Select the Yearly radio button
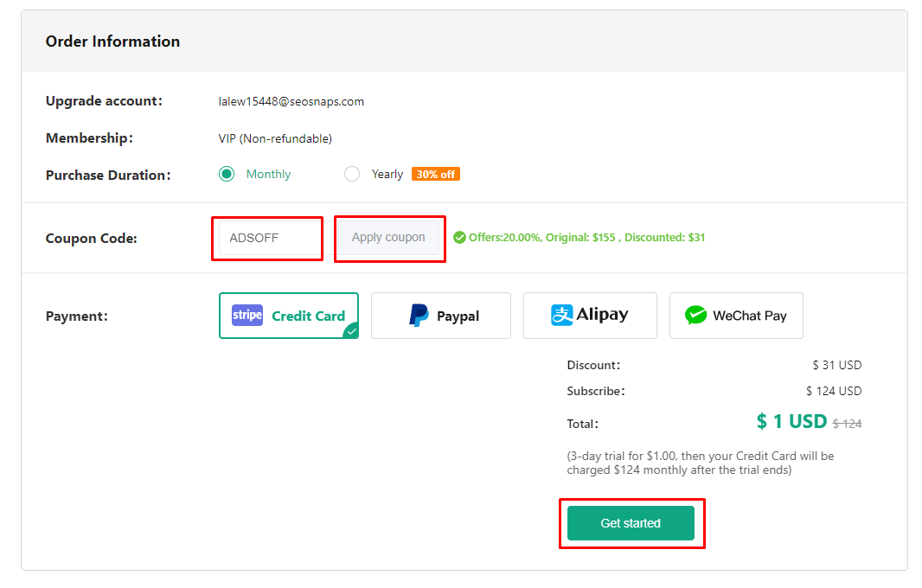 coord(352,174)
